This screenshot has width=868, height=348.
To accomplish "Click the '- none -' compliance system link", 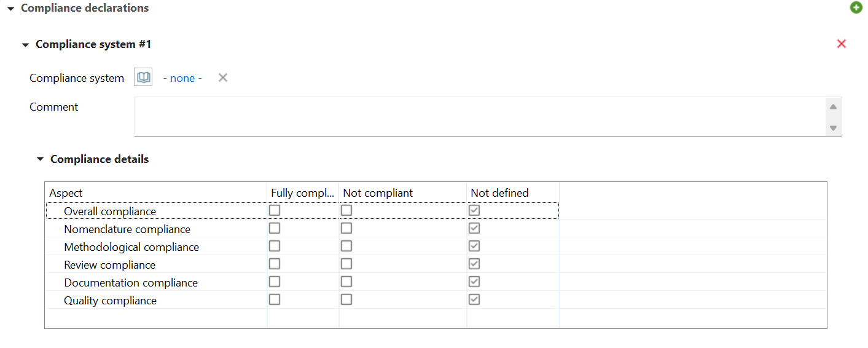I will (x=182, y=78).
